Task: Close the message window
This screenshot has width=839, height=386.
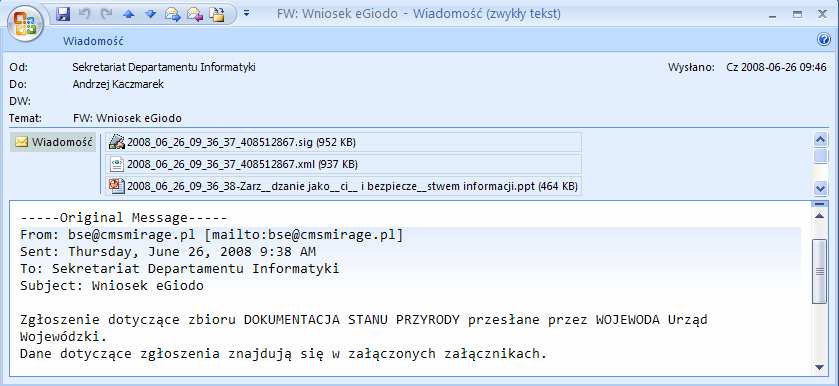Action: click(822, 14)
